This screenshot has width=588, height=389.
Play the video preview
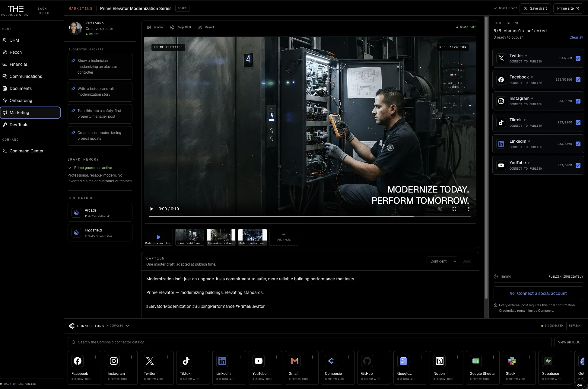[x=152, y=209]
